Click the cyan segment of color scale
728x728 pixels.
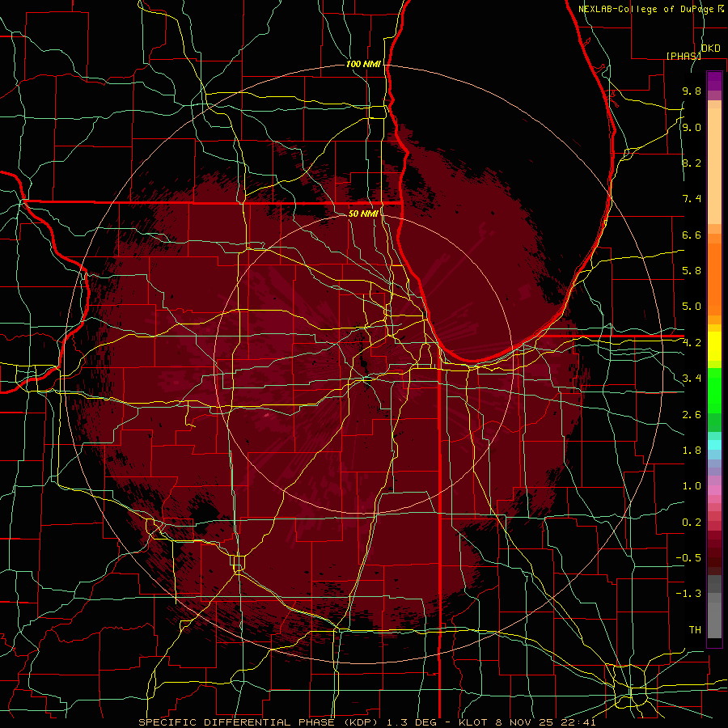[714, 445]
